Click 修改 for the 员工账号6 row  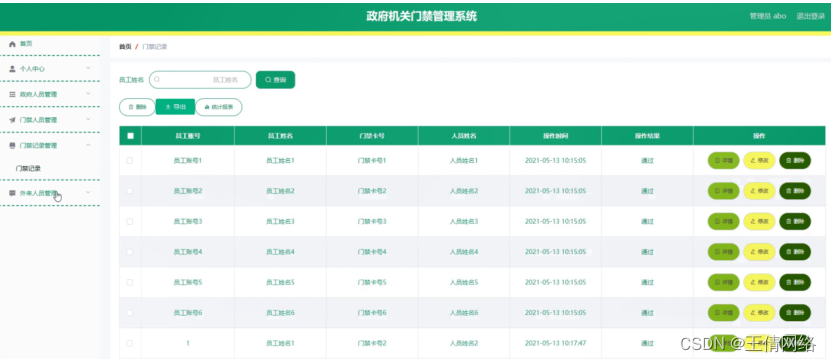pos(759,313)
